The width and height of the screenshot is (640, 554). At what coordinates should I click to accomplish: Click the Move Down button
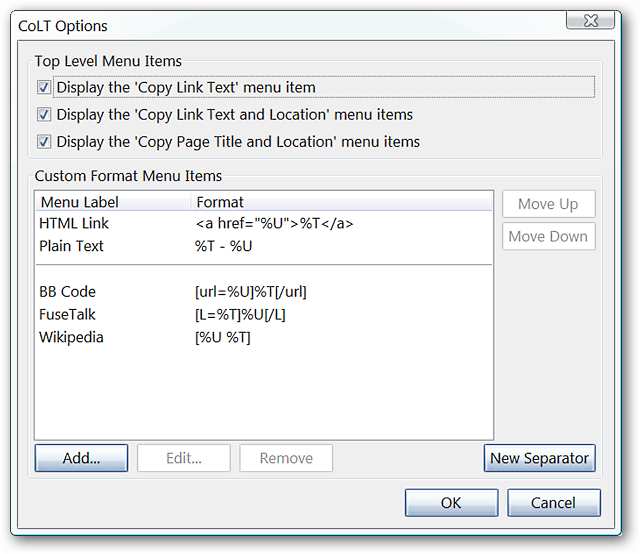point(549,236)
